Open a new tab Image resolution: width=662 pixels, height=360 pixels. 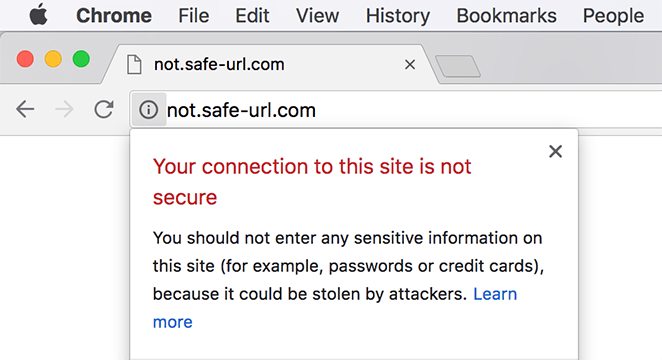pos(458,66)
